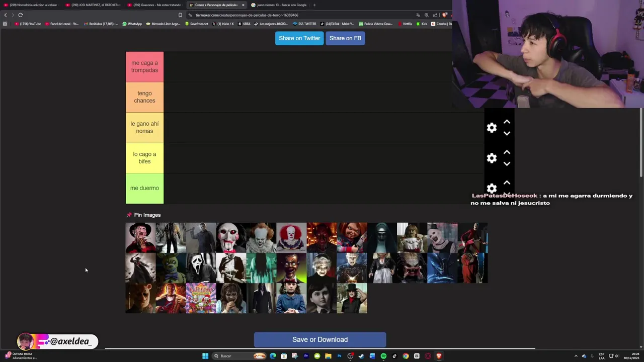Screen dimensions: 644x362
Task: Select Leatherface with chainsaw thumbnail
Action: (x=231, y=268)
